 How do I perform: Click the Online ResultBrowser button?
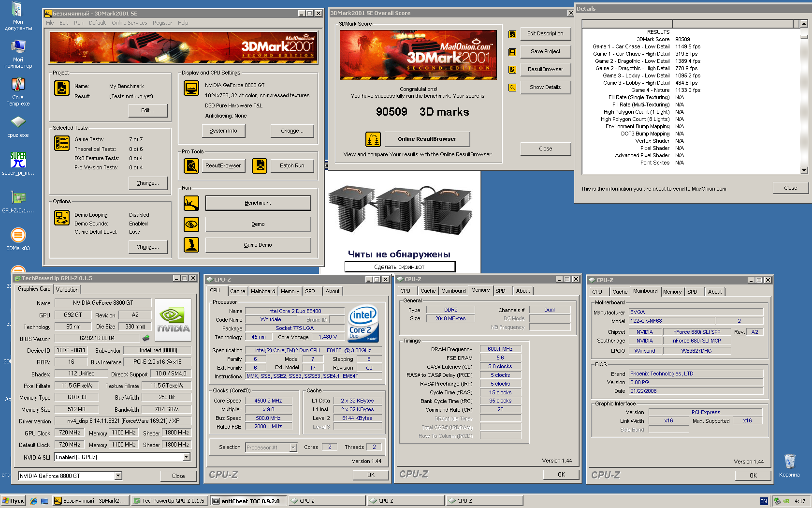click(427, 139)
